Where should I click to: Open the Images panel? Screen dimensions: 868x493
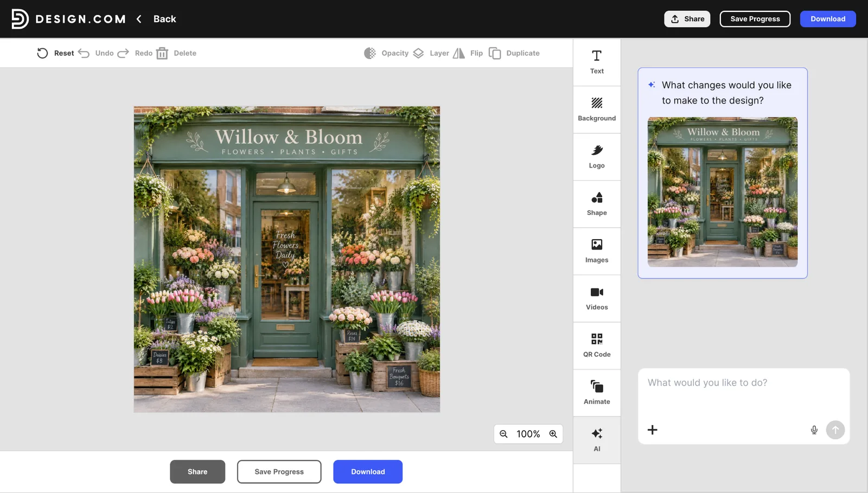tap(597, 251)
